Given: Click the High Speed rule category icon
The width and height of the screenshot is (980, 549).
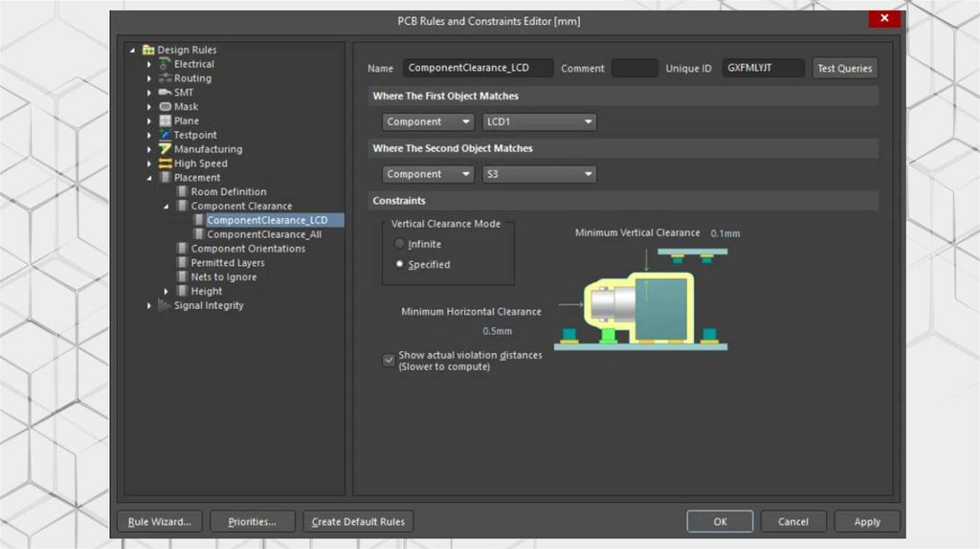Looking at the screenshot, I should pos(166,164).
